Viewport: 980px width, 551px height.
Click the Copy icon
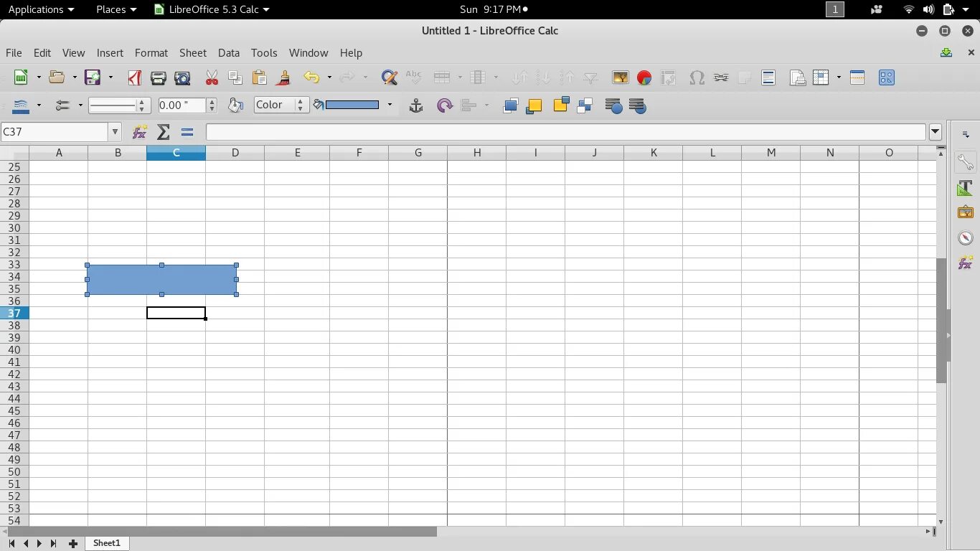(235, 77)
